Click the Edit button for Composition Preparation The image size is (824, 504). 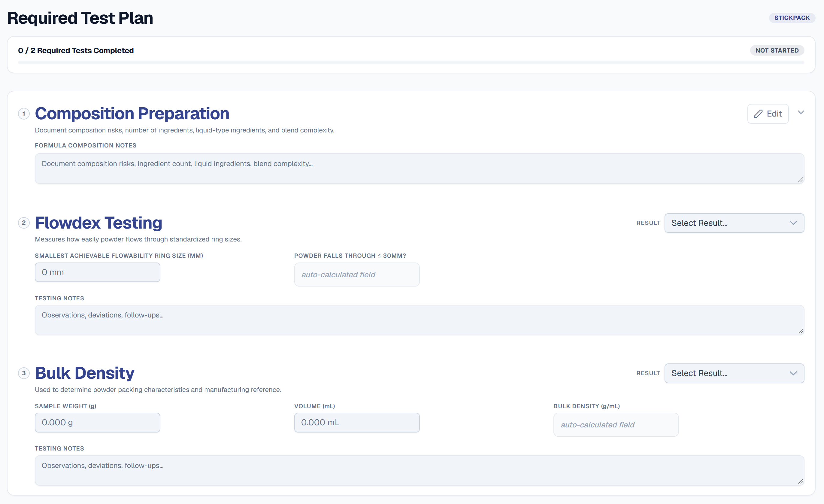pos(768,114)
